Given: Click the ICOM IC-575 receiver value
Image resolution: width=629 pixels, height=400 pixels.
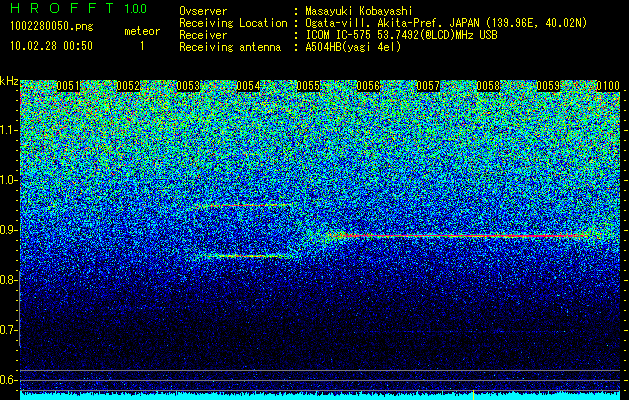Looking at the screenshot, I should point(401,35).
